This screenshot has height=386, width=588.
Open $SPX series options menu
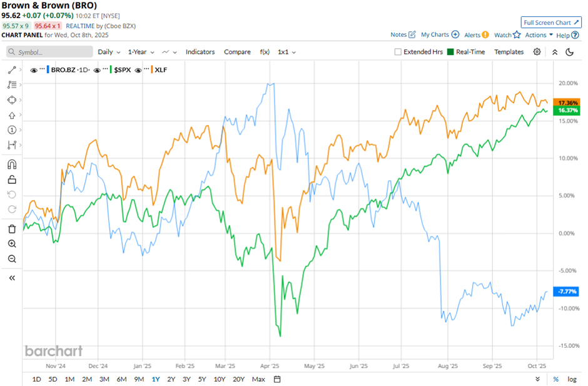point(105,69)
